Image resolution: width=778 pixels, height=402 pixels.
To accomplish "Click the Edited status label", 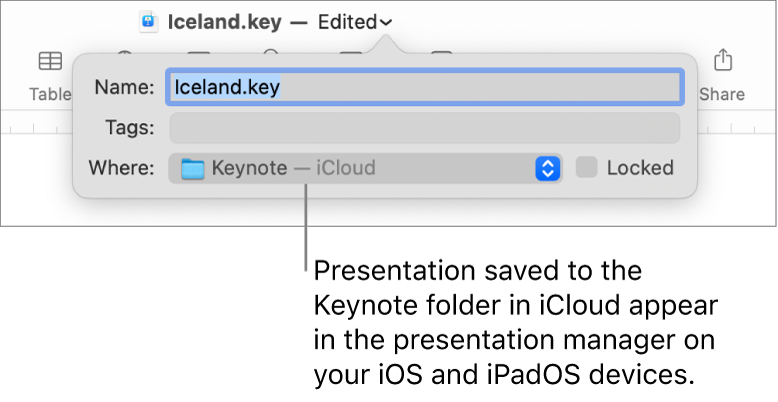I will (347, 20).
